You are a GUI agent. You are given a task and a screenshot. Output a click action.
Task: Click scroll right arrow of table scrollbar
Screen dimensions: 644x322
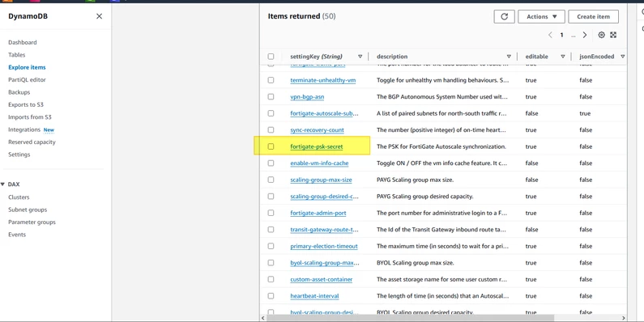pyautogui.click(x=624, y=317)
